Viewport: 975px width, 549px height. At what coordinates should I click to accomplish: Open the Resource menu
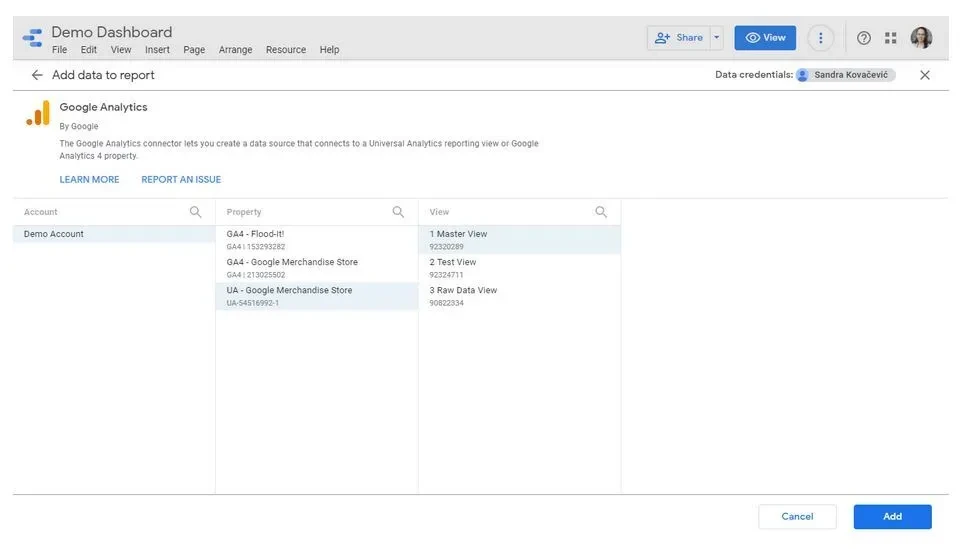(x=285, y=50)
